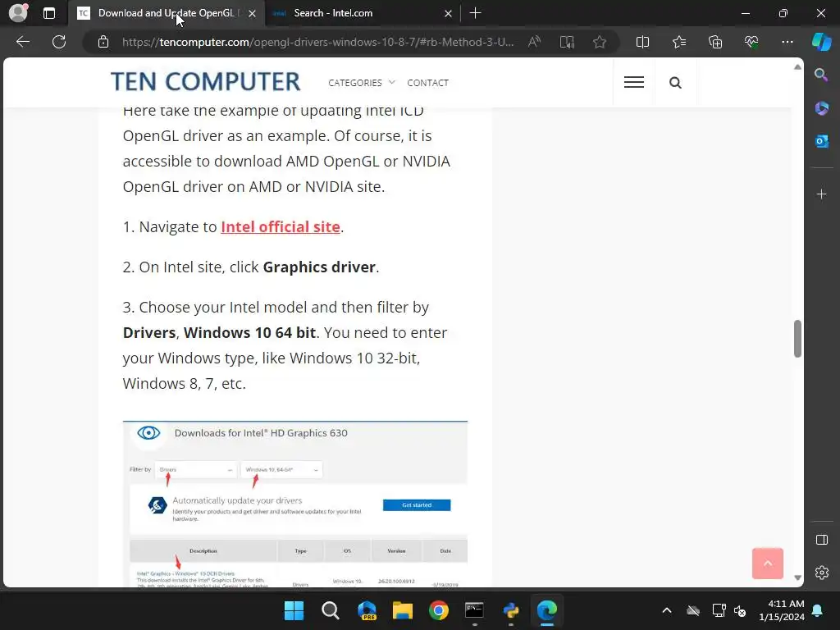The width and height of the screenshot is (840, 630).
Task: Open Browser essentials heart icon
Action: pos(751,42)
